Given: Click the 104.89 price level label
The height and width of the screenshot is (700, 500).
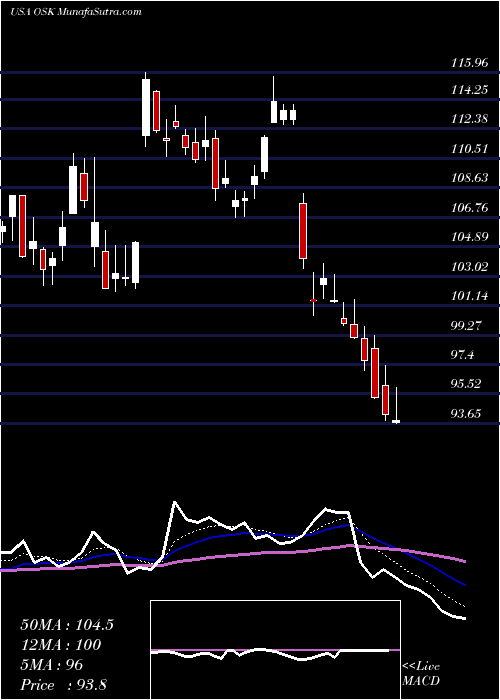Looking at the screenshot, I should point(470,237).
